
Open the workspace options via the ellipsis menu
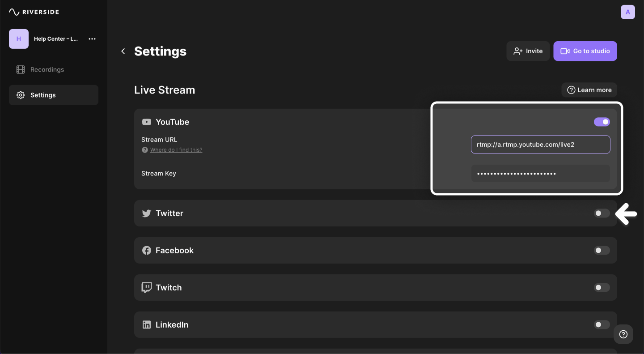(x=92, y=39)
